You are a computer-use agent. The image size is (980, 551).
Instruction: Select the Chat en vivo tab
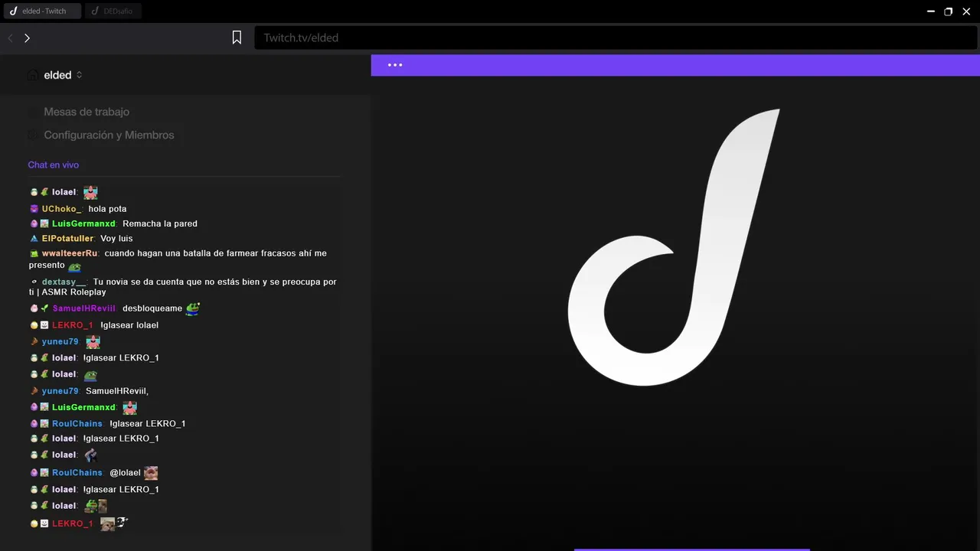point(54,165)
